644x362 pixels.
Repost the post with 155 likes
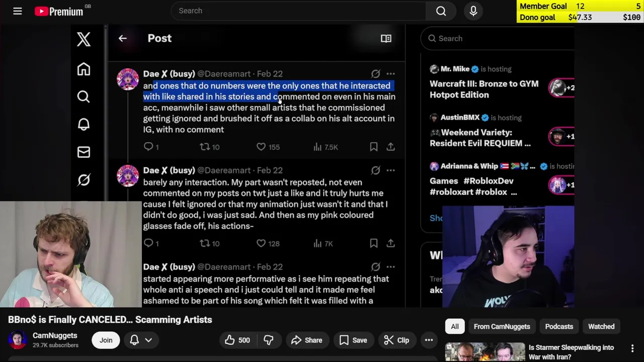(209, 147)
